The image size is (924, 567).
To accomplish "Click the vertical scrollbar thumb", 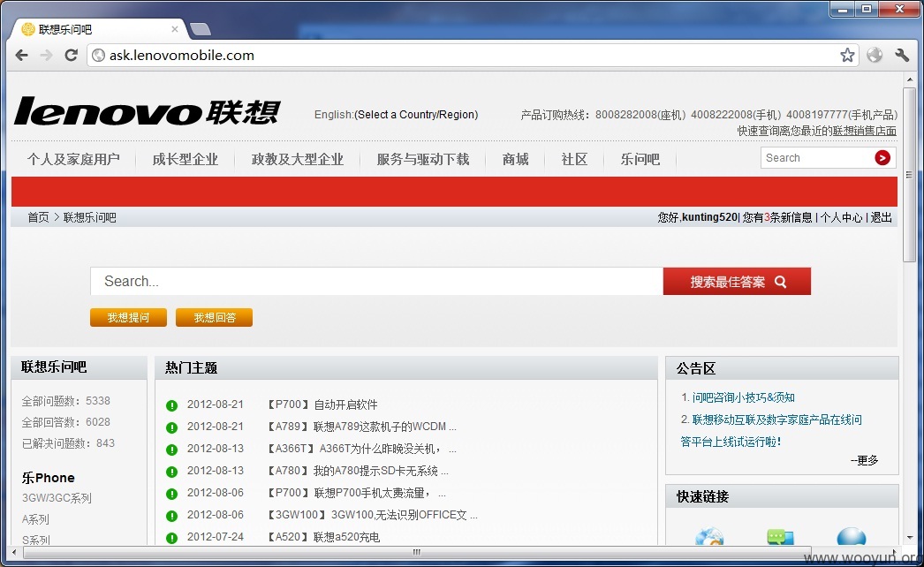I will 909,175.
